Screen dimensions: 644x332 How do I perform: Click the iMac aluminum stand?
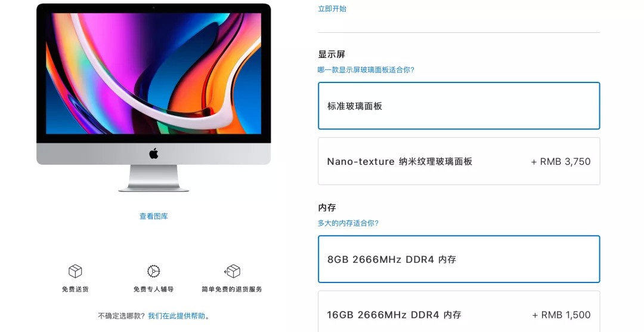[x=154, y=178]
